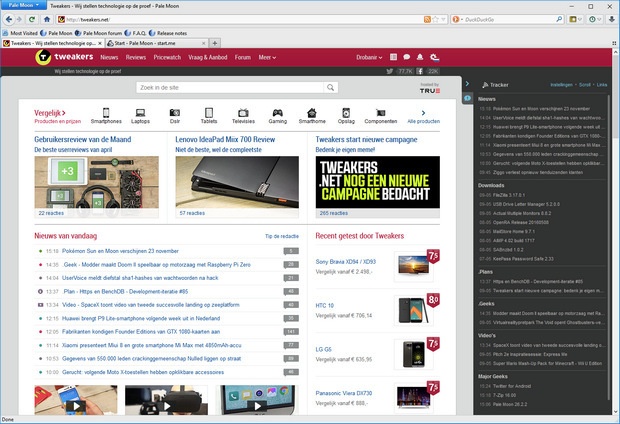Select the Televisies category icon
The image size is (620, 424).
coord(243,113)
